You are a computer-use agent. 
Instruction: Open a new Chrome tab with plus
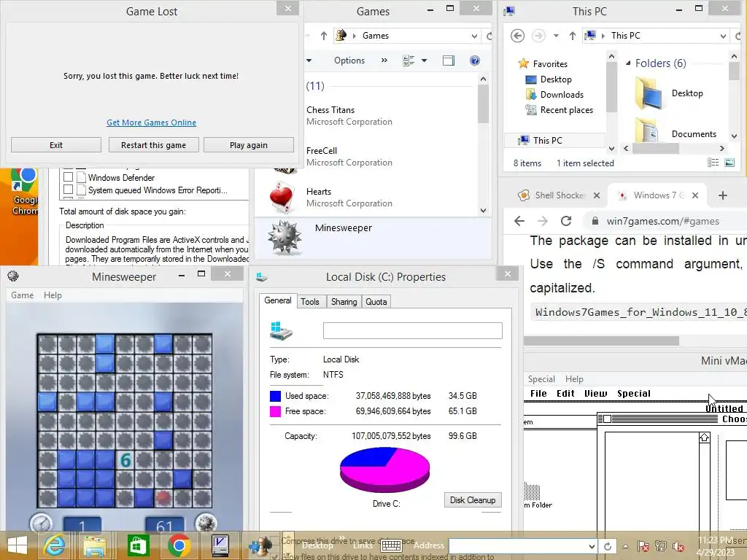coord(722,195)
